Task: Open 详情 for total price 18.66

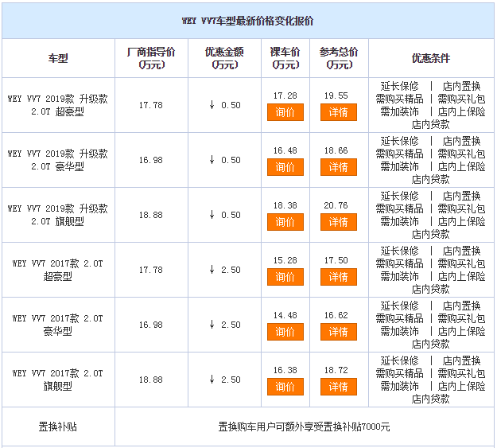Action: (x=339, y=167)
